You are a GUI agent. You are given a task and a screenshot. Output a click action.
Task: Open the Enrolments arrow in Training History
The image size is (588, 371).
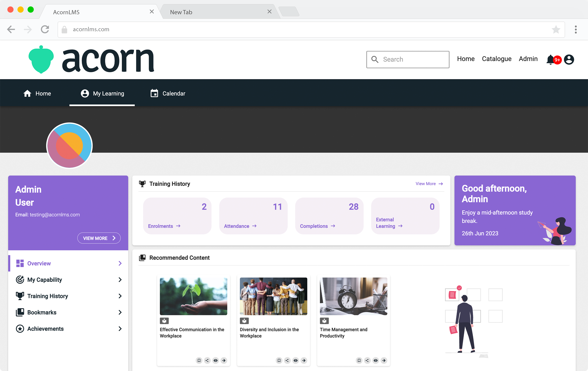point(178,226)
